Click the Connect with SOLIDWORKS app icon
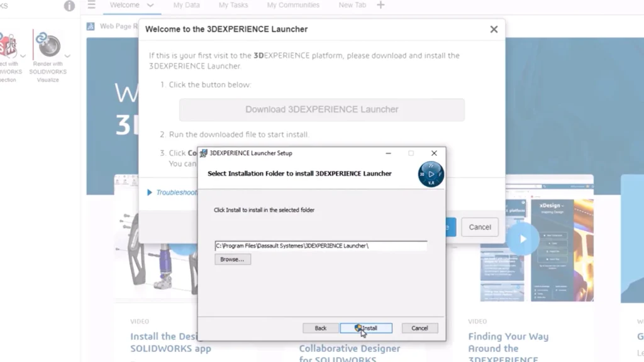The height and width of the screenshot is (362, 644). (8, 45)
